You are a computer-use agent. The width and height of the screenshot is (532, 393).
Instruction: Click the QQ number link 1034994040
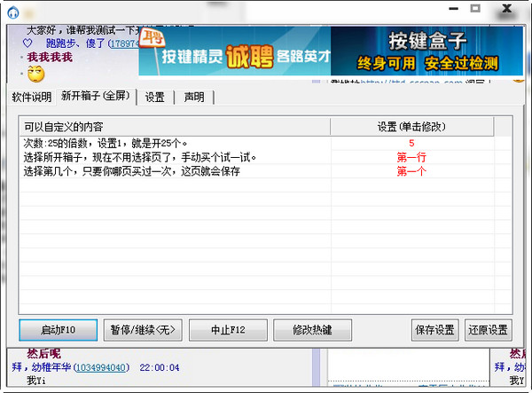pyautogui.click(x=101, y=367)
